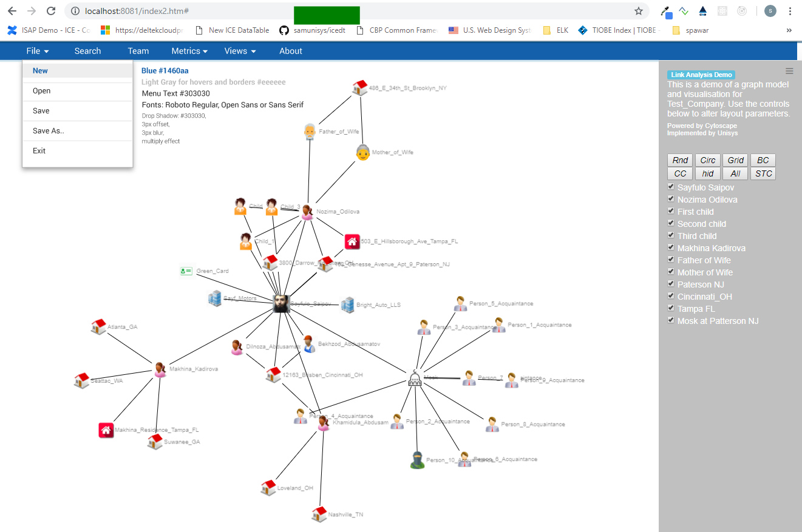
Task: Uncheck the Sayfulo Saipov checkbox
Action: [671, 187]
